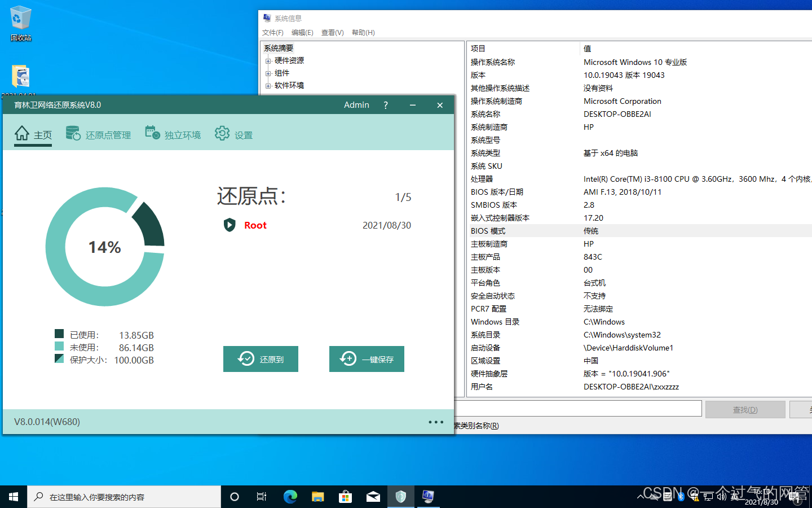
Task: Click the network tray icon
Action: 708,497
